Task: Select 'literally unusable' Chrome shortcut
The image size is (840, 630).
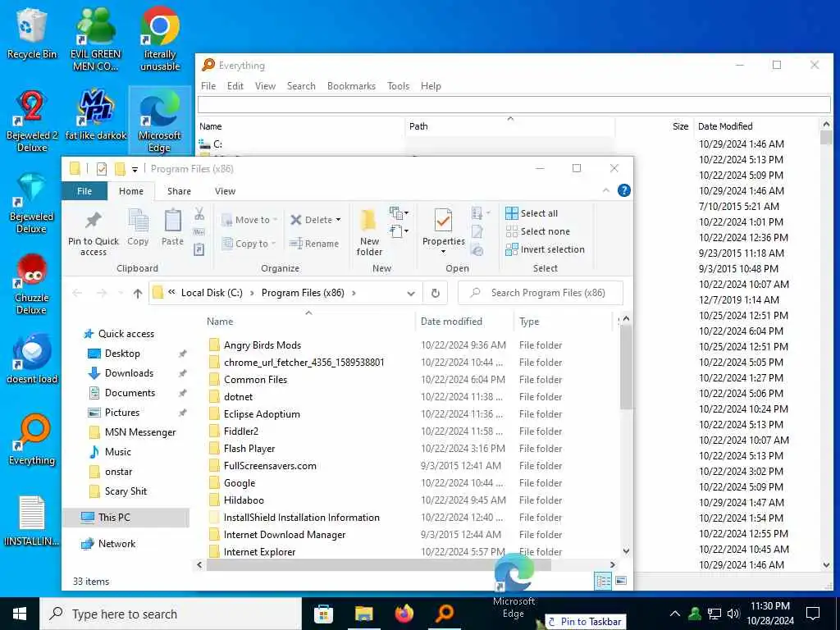Action: click(160, 39)
